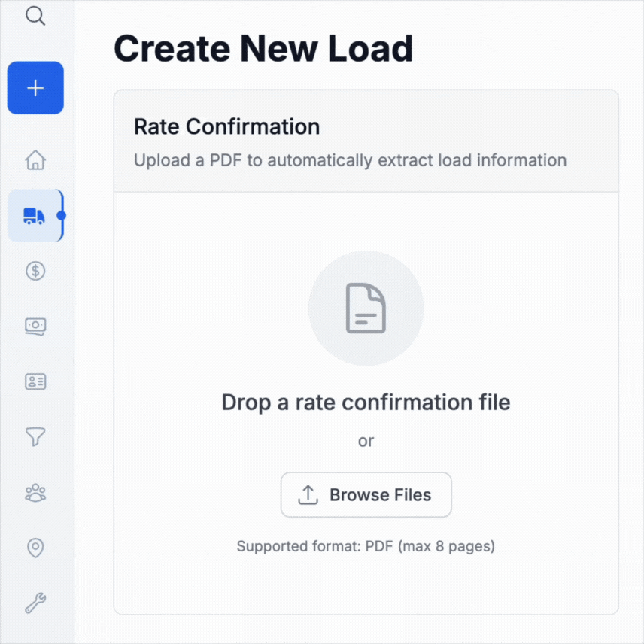Viewport: 644px width, 644px height.
Task: Open the dollar sign circle icon
Action: point(35,271)
